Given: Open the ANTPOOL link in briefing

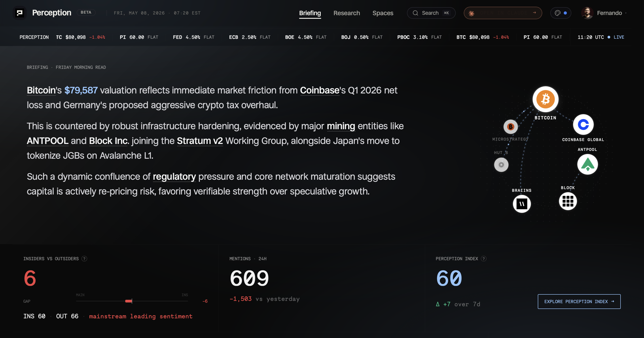Looking at the screenshot, I should 47,141.
